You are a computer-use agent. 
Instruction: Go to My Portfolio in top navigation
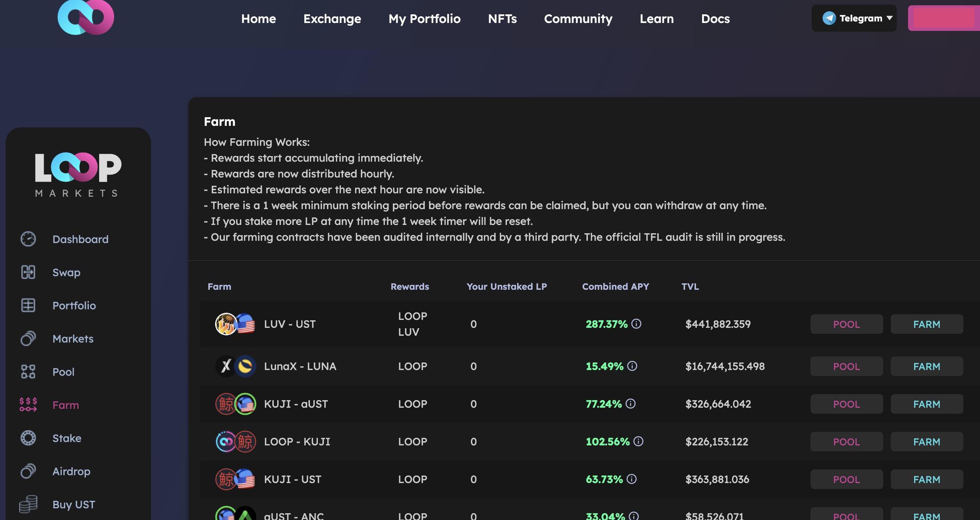click(424, 19)
